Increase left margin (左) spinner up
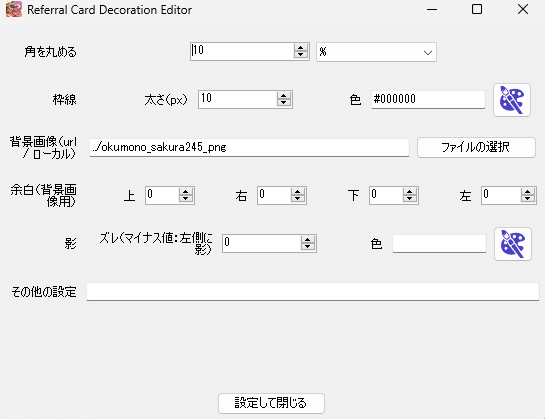The height and width of the screenshot is (419, 545). [528, 192]
